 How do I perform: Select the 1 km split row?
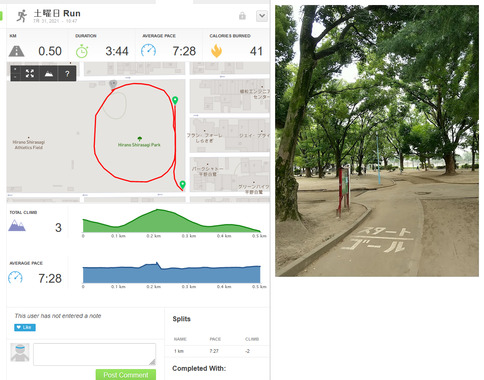(x=217, y=351)
